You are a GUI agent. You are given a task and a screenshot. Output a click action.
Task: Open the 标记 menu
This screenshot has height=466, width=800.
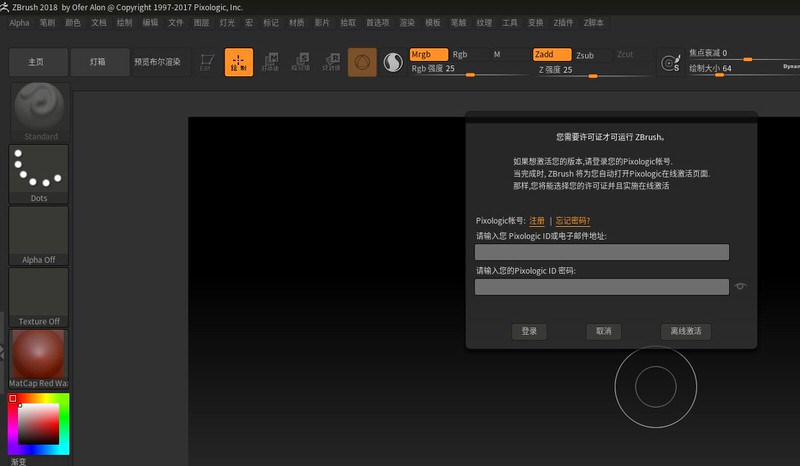coord(271,23)
